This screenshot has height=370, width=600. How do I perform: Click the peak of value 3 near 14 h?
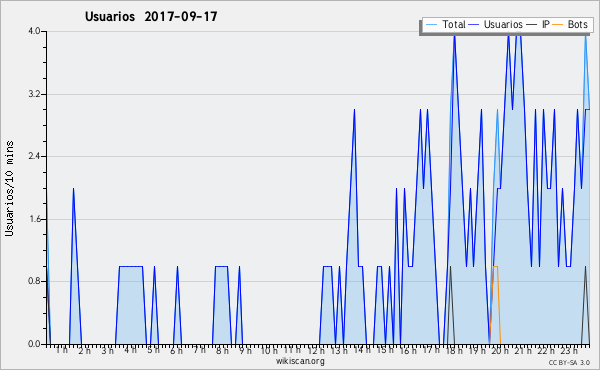(x=354, y=111)
